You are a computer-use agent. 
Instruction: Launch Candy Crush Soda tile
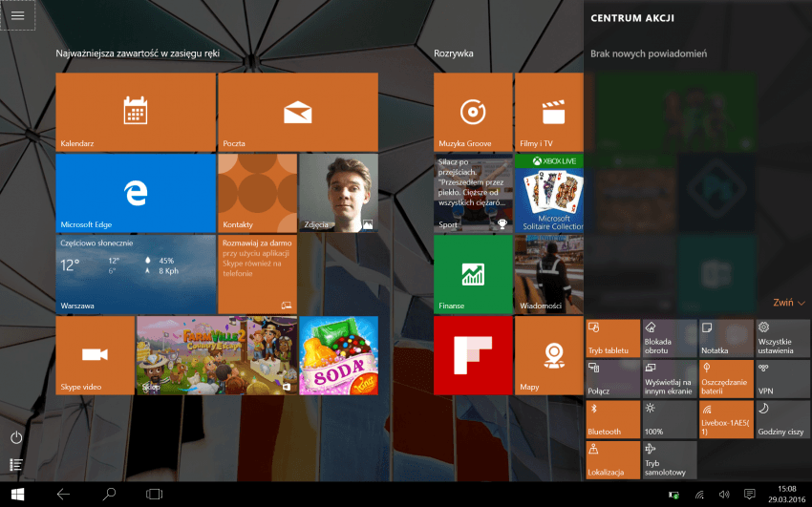click(339, 355)
